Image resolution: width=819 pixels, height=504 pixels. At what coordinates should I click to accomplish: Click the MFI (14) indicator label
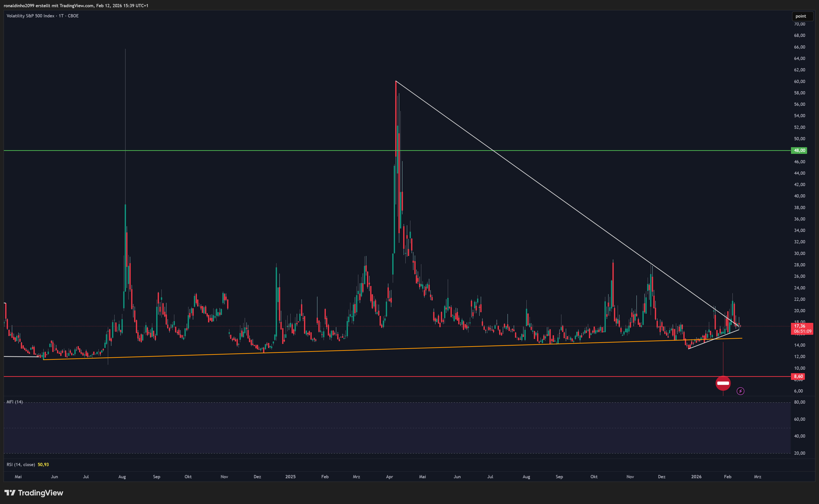pyautogui.click(x=15, y=402)
